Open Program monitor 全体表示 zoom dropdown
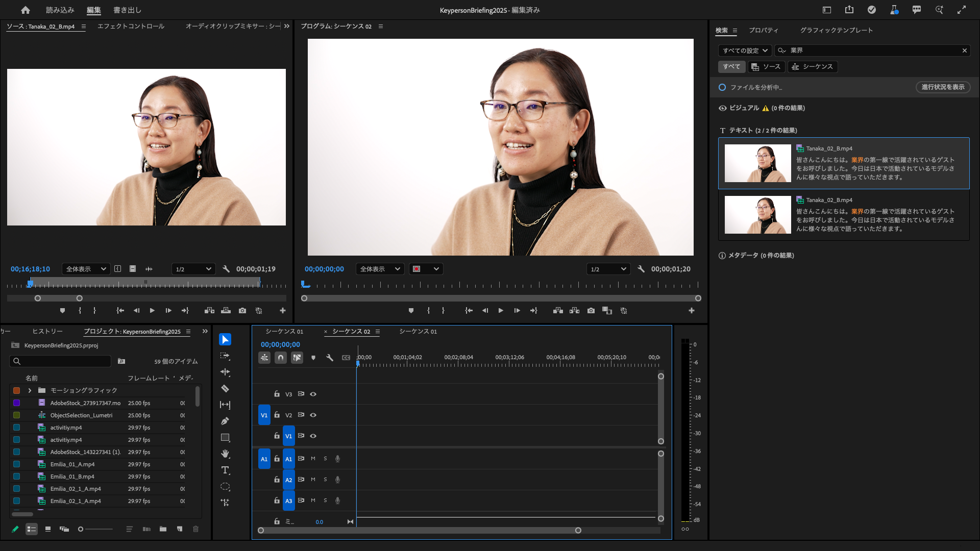Image resolution: width=980 pixels, height=551 pixels. [380, 269]
